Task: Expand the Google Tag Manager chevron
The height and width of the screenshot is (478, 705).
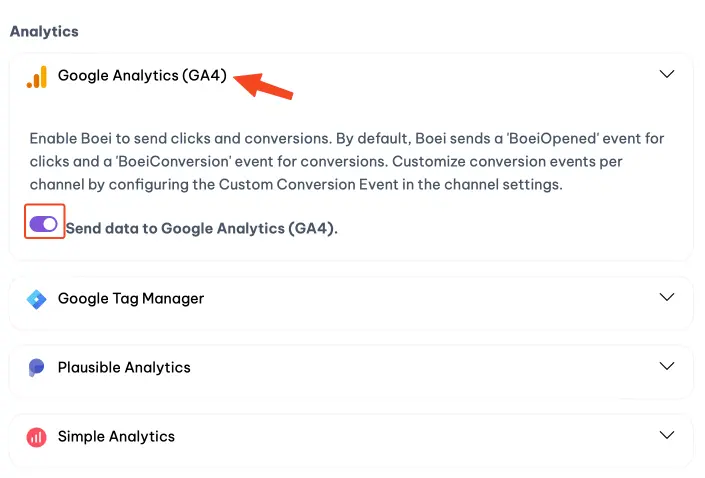Action: (x=667, y=298)
